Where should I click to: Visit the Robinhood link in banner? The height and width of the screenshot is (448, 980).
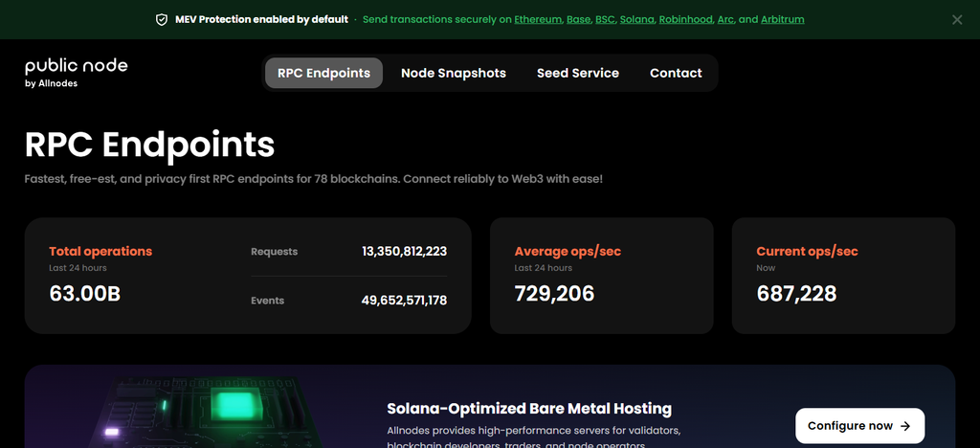pos(685,19)
